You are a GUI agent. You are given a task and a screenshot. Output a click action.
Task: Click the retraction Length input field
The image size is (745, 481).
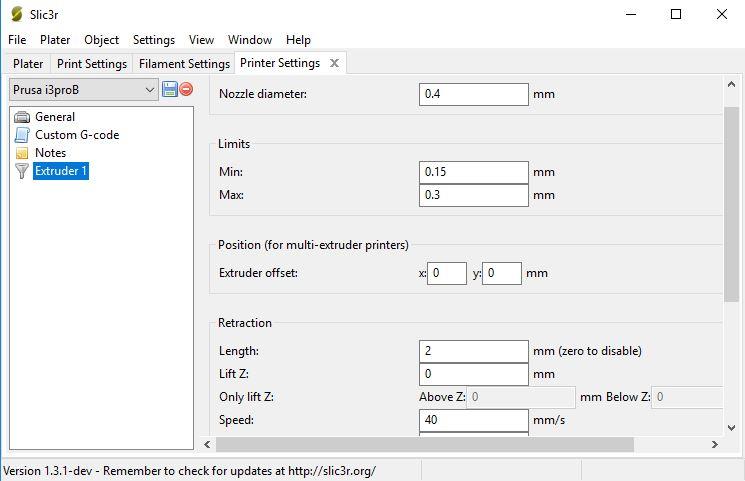click(x=473, y=351)
